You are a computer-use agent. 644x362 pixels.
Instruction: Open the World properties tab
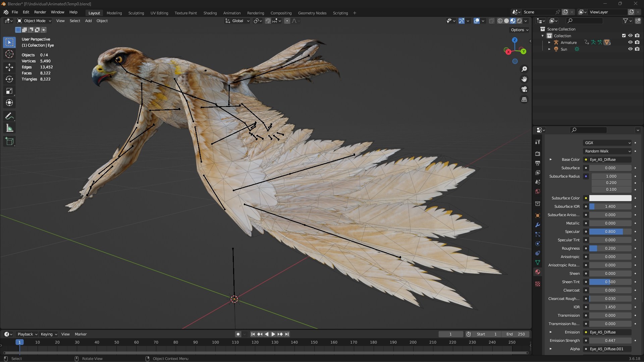pyautogui.click(x=538, y=191)
